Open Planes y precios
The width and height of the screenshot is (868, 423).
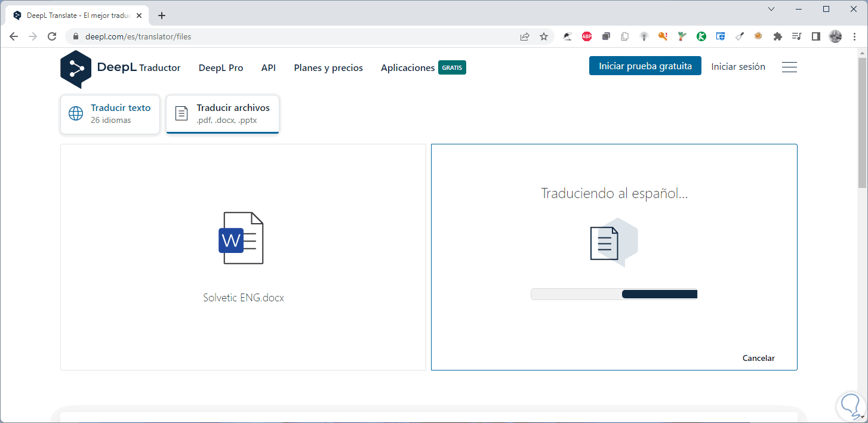328,68
